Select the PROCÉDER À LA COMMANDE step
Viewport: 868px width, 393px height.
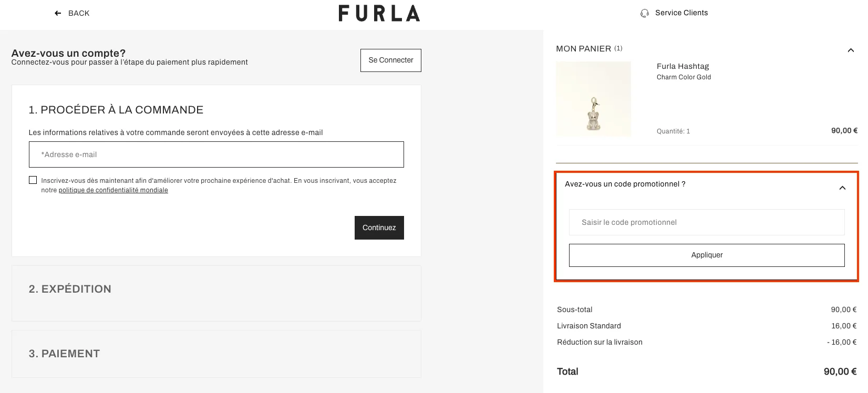click(116, 110)
